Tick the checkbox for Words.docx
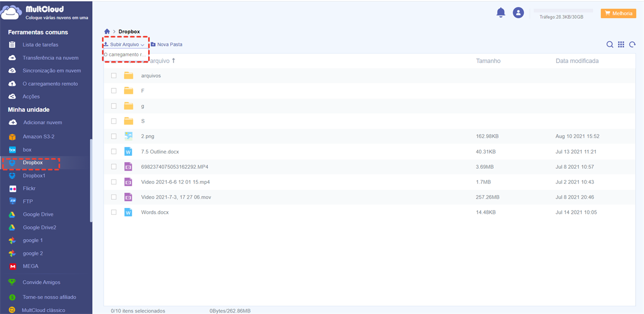 (x=114, y=212)
